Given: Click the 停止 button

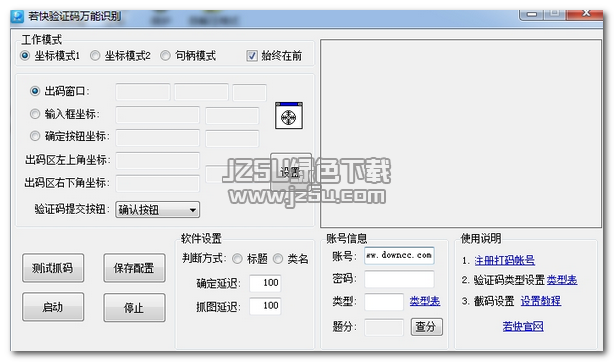Looking at the screenshot, I should [x=134, y=307].
